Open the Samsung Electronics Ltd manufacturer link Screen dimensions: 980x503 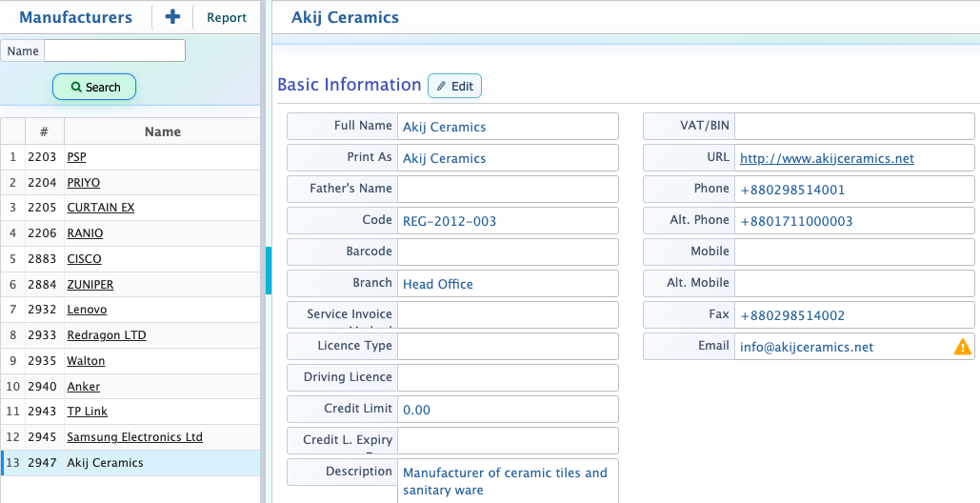click(134, 436)
